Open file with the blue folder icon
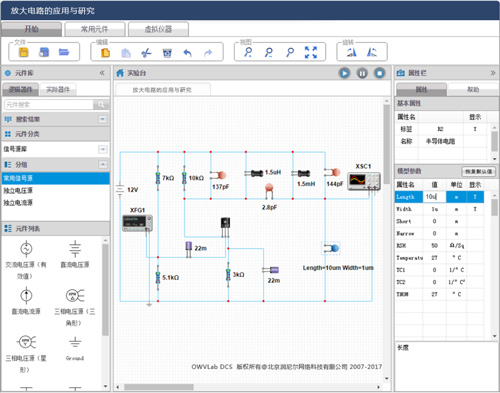 [64, 52]
